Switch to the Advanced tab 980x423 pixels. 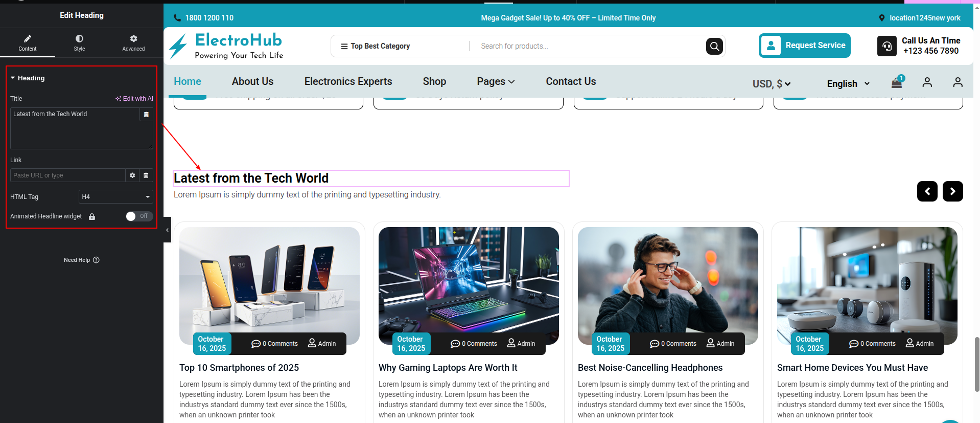pos(133,43)
